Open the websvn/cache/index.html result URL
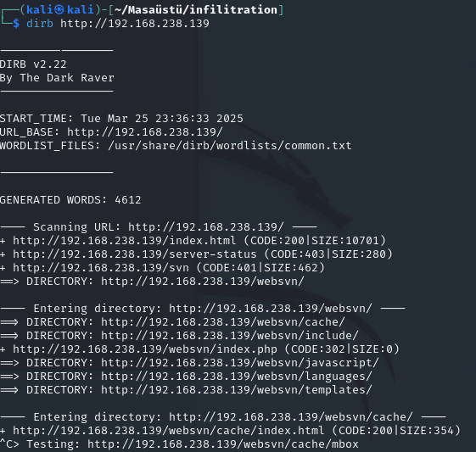476x452 pixels. [169, 431]
